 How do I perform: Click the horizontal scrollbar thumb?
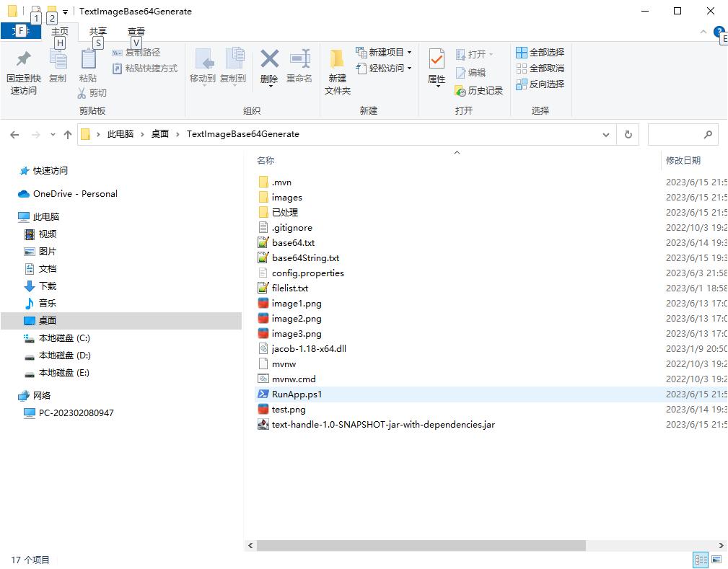421,545
